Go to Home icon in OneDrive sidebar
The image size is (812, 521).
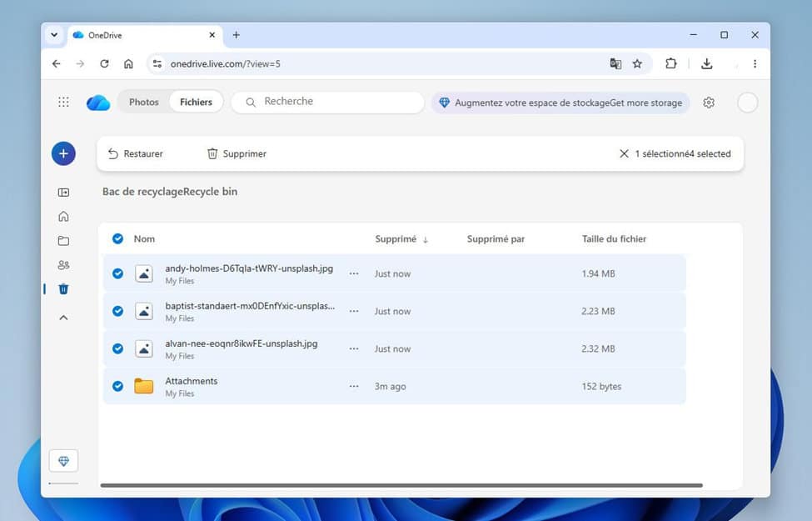[63, 216]
